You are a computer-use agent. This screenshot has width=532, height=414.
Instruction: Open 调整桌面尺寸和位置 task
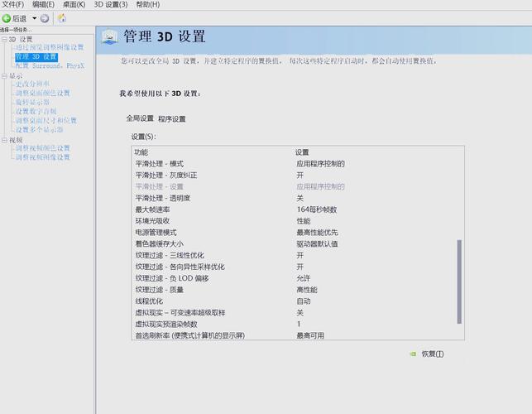46,121
